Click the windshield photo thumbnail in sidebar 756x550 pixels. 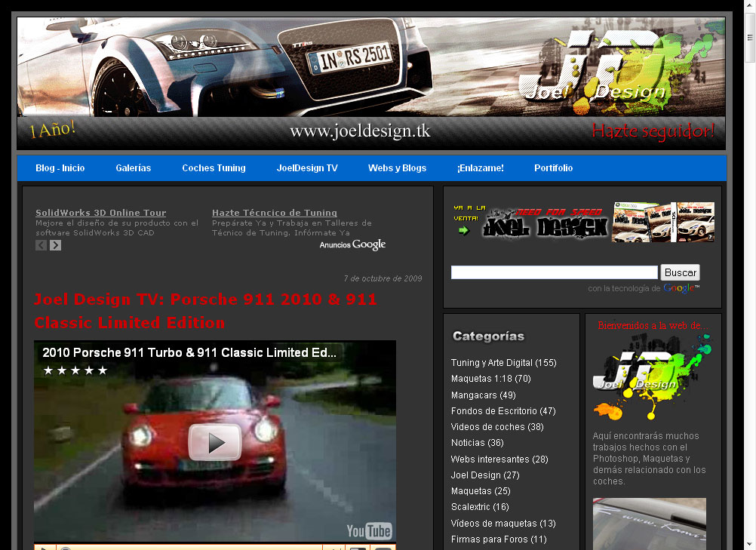pos(649,524)
